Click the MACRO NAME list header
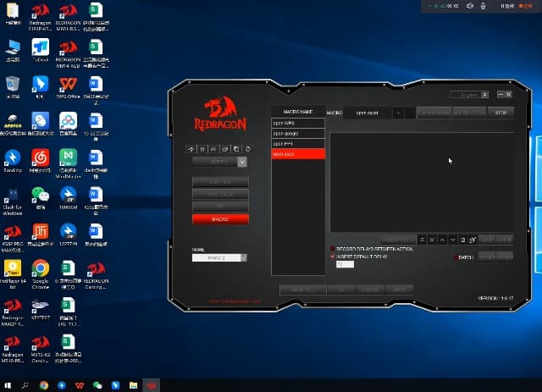 (x=298, y=112)
